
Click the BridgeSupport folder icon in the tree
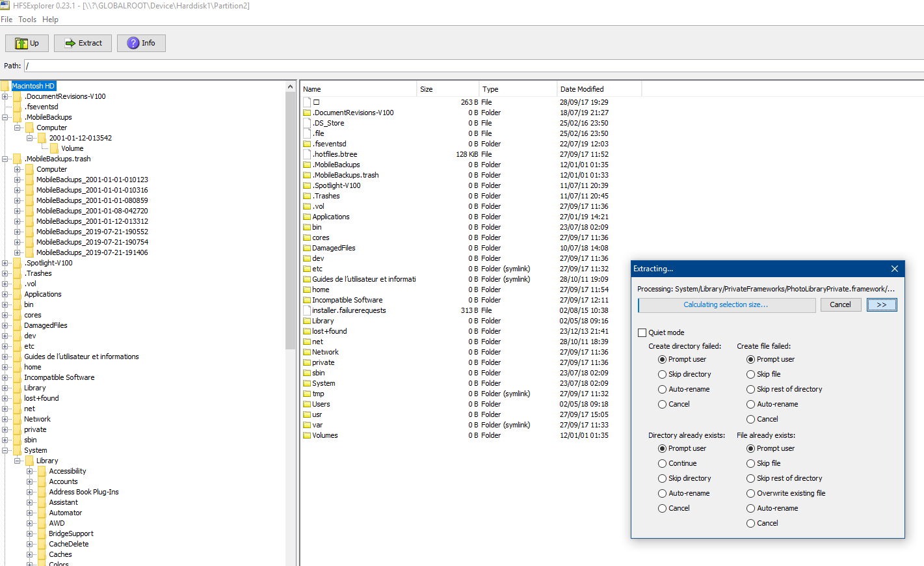point(42,533)
